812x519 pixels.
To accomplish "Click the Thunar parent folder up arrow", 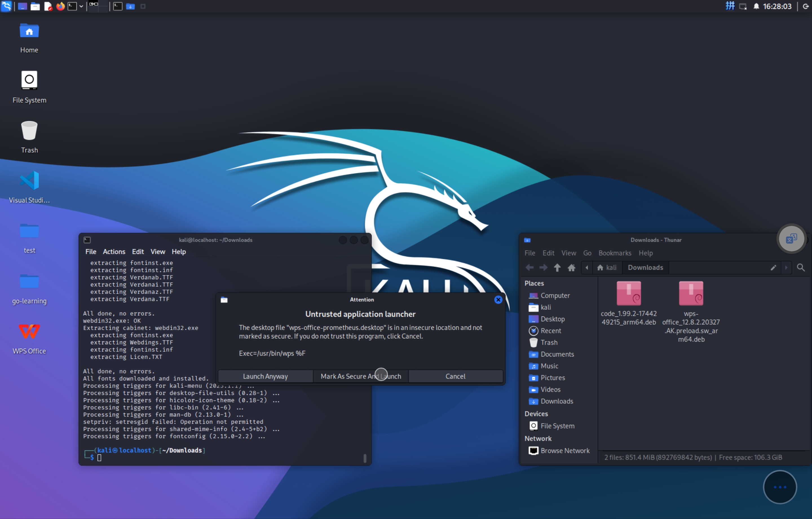I will (x=557, y=268).
